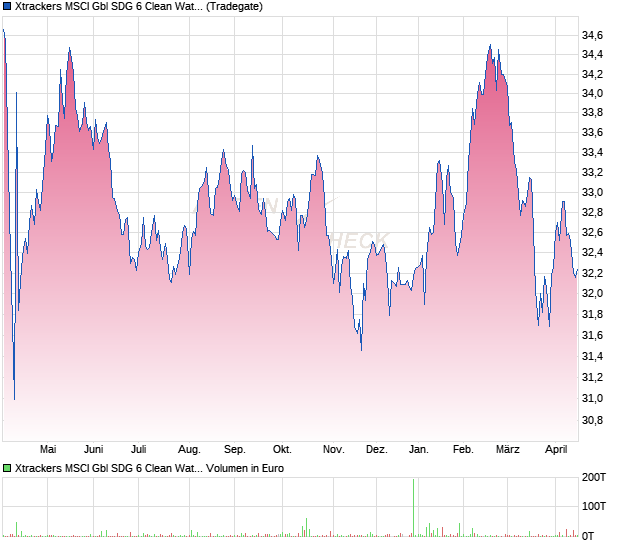Screen dimensions: 620x546
Task: Select the 'Juni' month label
Action: coord(94,449)
